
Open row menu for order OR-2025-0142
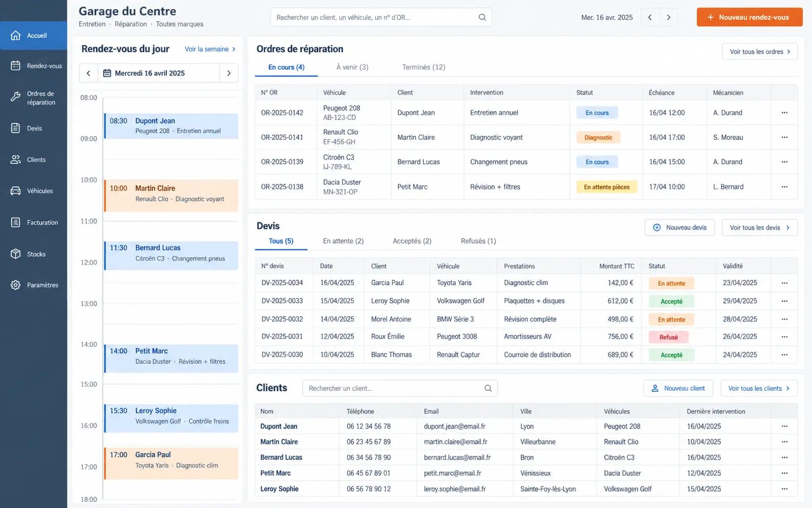[x=784, y=113]
